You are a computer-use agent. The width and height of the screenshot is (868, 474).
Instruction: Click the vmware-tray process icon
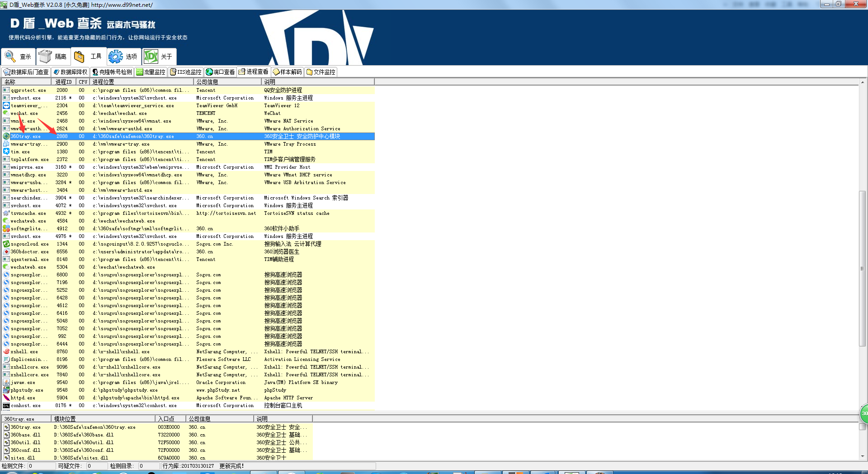click(x=6, y=144)
